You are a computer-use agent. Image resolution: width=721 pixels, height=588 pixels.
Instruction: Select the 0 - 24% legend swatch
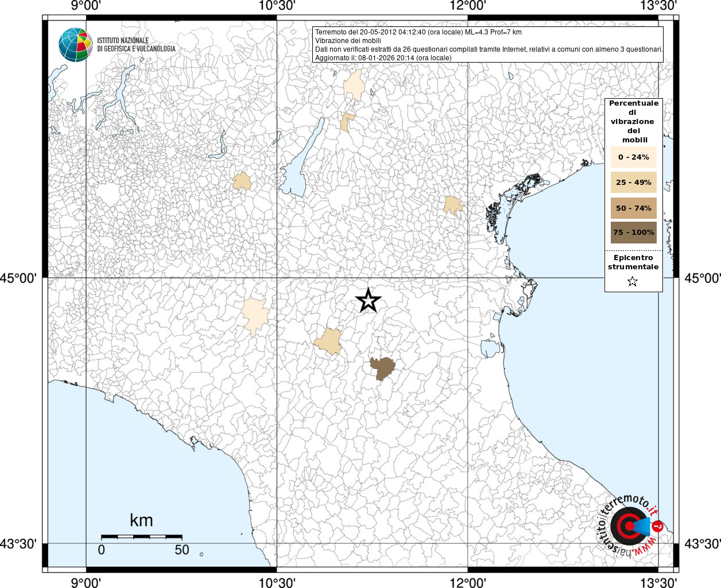[x=634, y=157]
